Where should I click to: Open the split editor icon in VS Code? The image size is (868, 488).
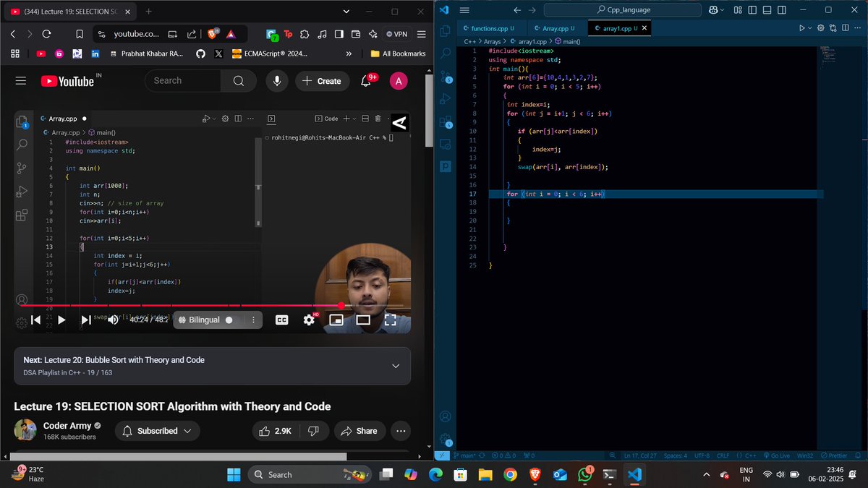[844, 27]
